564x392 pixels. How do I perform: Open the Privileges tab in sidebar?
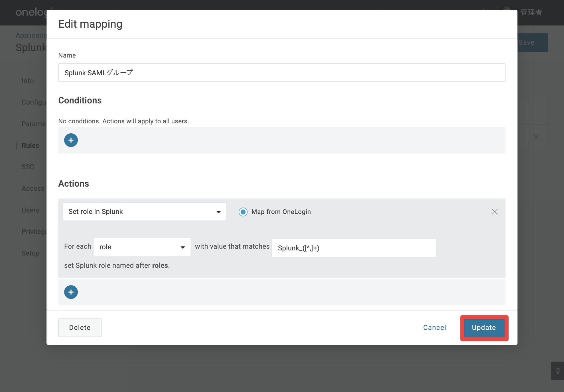click(x=34, y=231)
